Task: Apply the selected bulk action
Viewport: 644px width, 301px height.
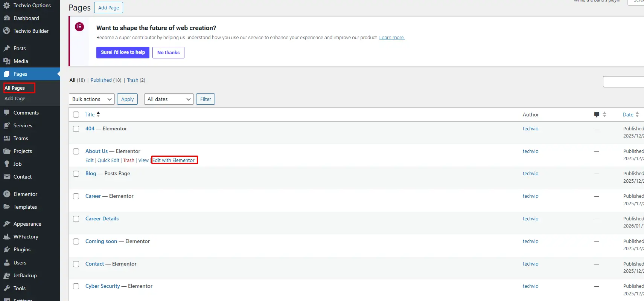Action: (x=127, y=99)
